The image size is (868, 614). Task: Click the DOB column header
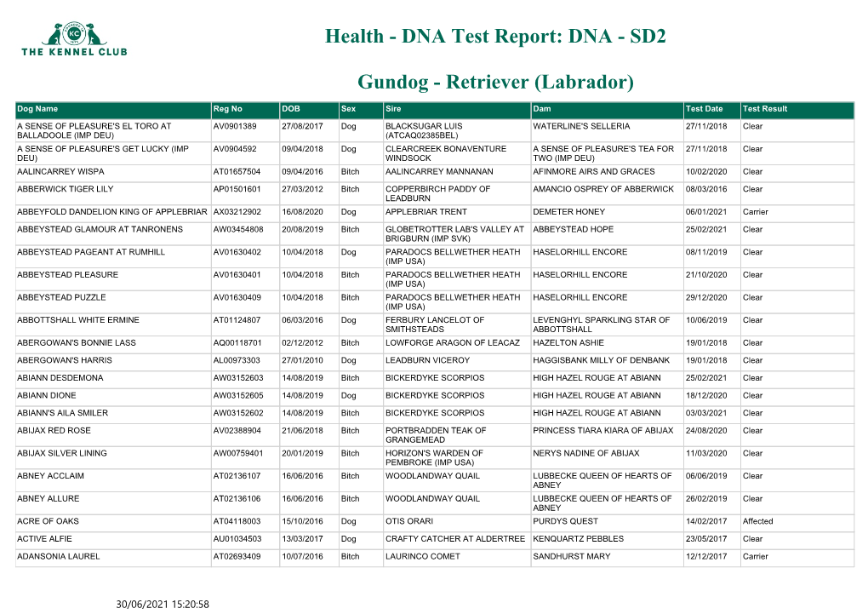tap(290, 109)
